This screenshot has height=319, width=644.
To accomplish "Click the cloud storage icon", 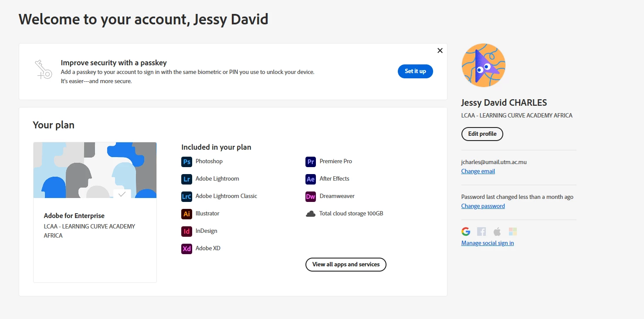I will [x=311, y=214].
